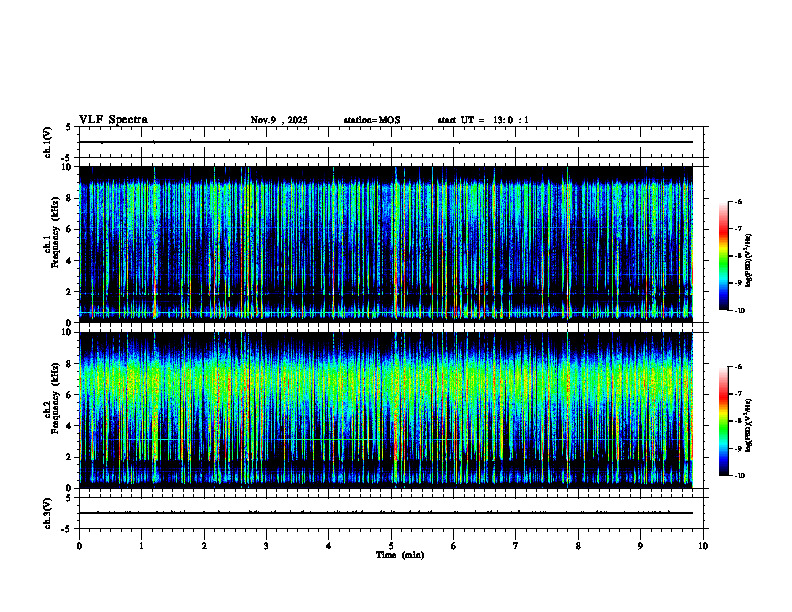
Task: Click the "1" tick on time axis
Action: [x=141, y=546]
